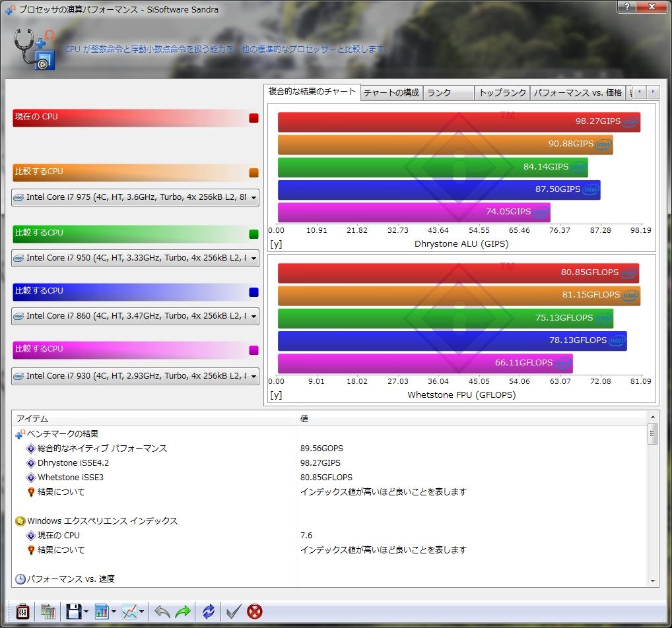This screenshot has height=628, width=672.
Task: Select the 複合的な結果のチャート tab
Action: click(x=312, y=92)
